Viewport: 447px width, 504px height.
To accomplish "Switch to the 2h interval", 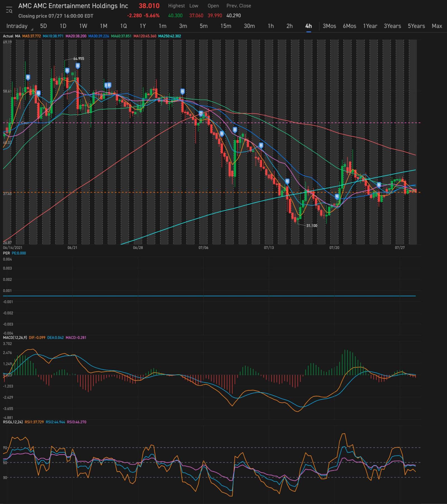I will pyautogui.click(x=289, y=26).
